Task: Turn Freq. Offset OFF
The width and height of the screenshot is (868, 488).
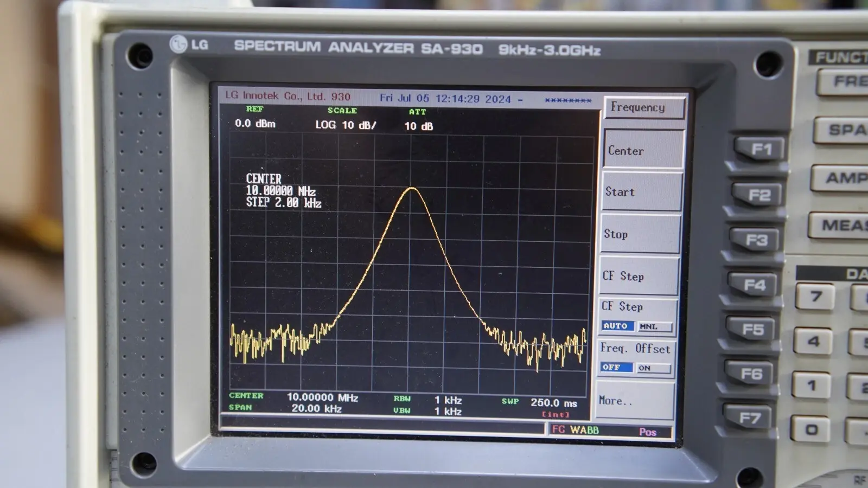Action: point(616,367)
